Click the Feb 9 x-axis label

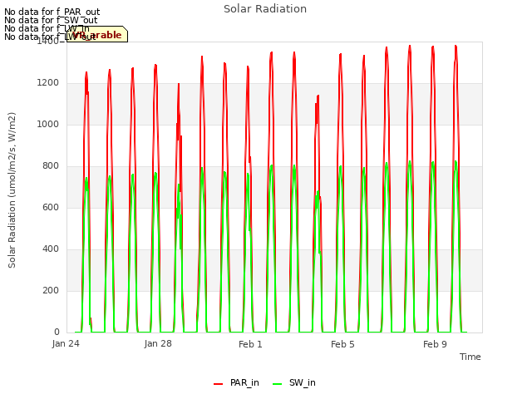click(x=435, y=344)
